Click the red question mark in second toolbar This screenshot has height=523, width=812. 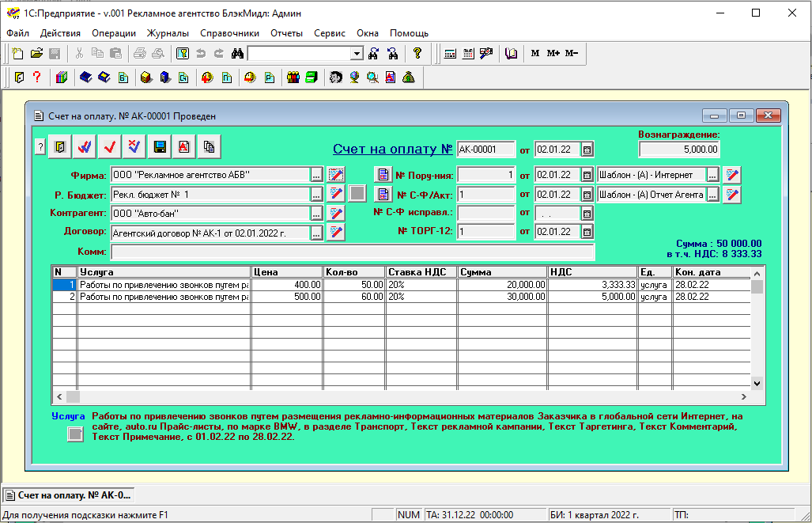(x=37, y=78)
